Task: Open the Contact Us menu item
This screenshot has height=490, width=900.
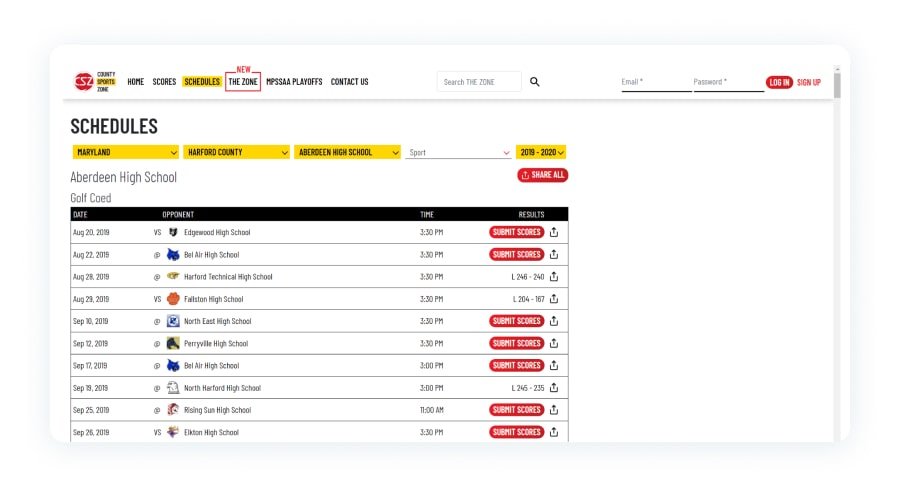Action: [350, 82]
